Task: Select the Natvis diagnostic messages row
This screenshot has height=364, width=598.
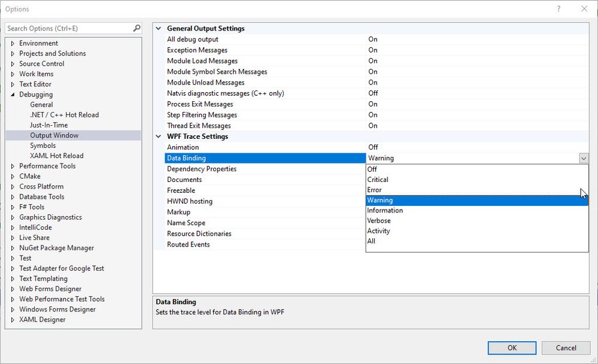Action: [226, 93]
